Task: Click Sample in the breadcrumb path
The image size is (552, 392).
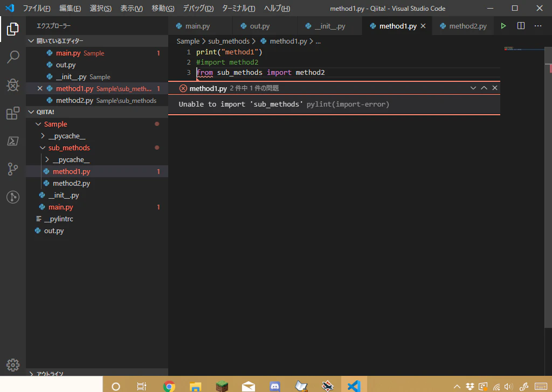Action: (x=188, y=41)
